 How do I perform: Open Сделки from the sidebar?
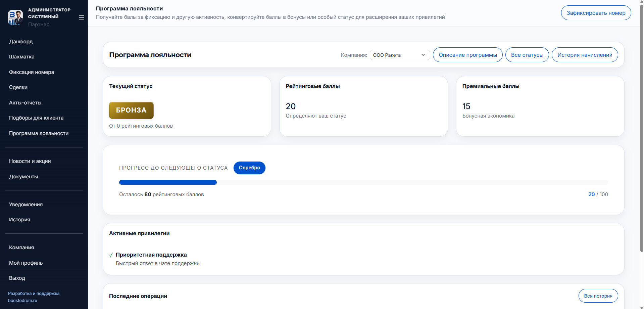coord(18,87)
